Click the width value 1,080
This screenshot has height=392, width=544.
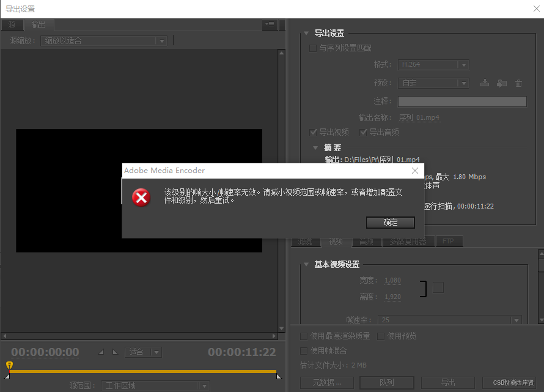(x=393, y=280)
